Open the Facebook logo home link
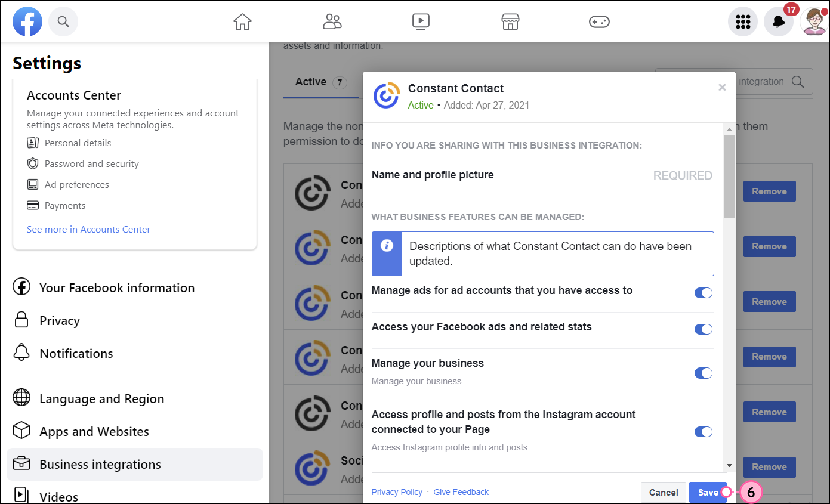The width and height of the screenshot is (830, 504). pos(27,22)
